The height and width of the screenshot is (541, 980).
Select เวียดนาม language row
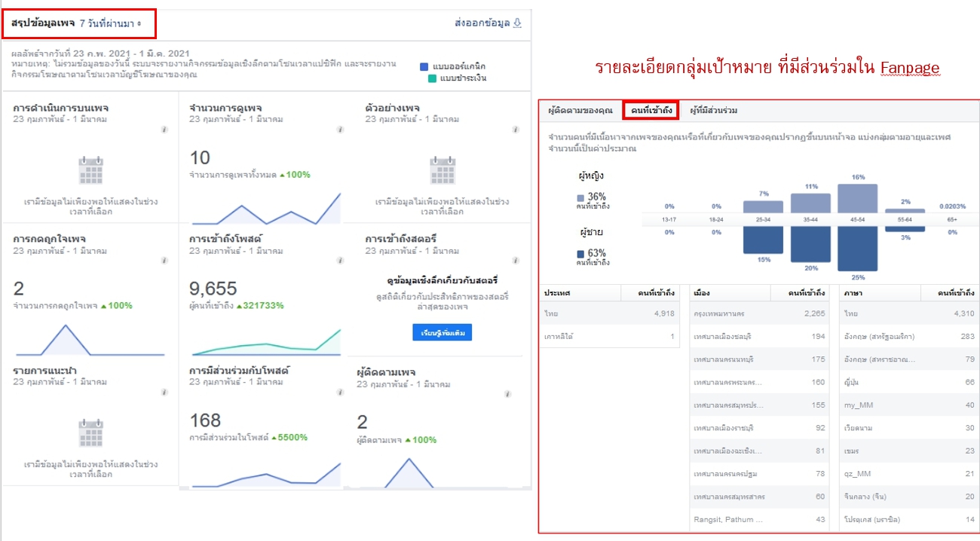click(910, 428)
